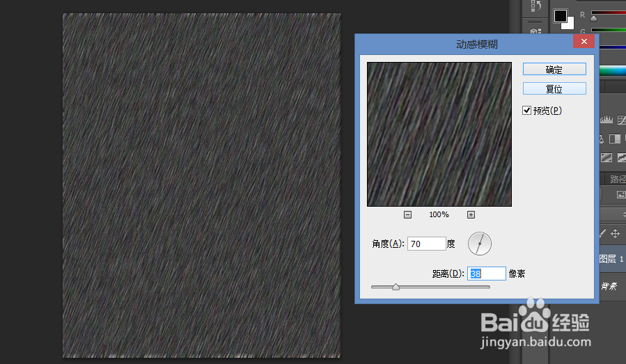The height and width of the screenshot is (364, 626).
Task: Zoom in the filter preview
Action: [x=471, y=215]
